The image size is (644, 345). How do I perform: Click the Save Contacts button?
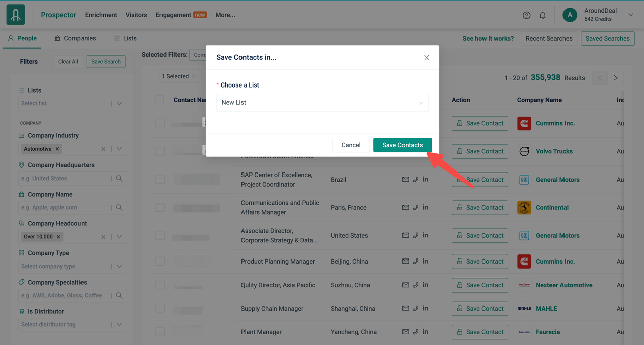[x=402, y=145]
